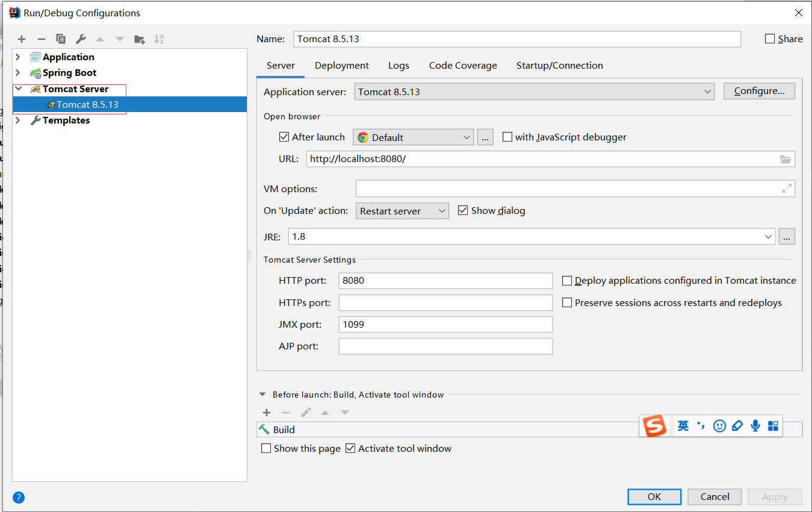Click the Name input field
812x512 pixels.
[x=517, y=39]
